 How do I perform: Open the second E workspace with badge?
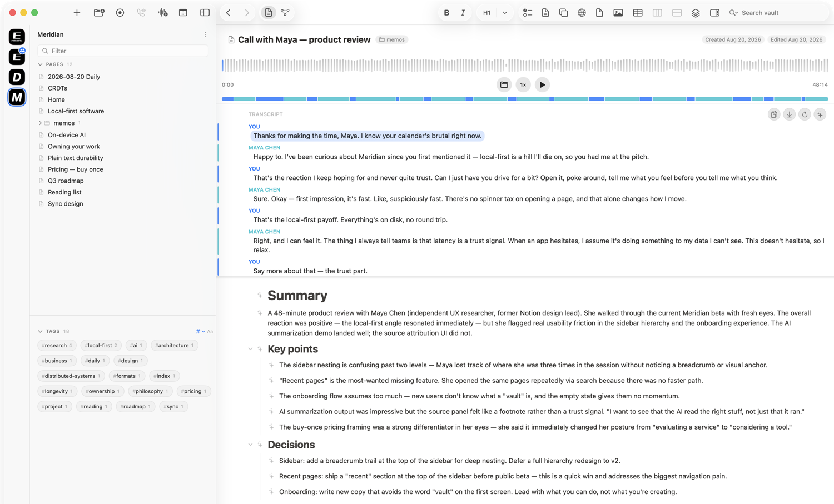click(x=17, y=57)
